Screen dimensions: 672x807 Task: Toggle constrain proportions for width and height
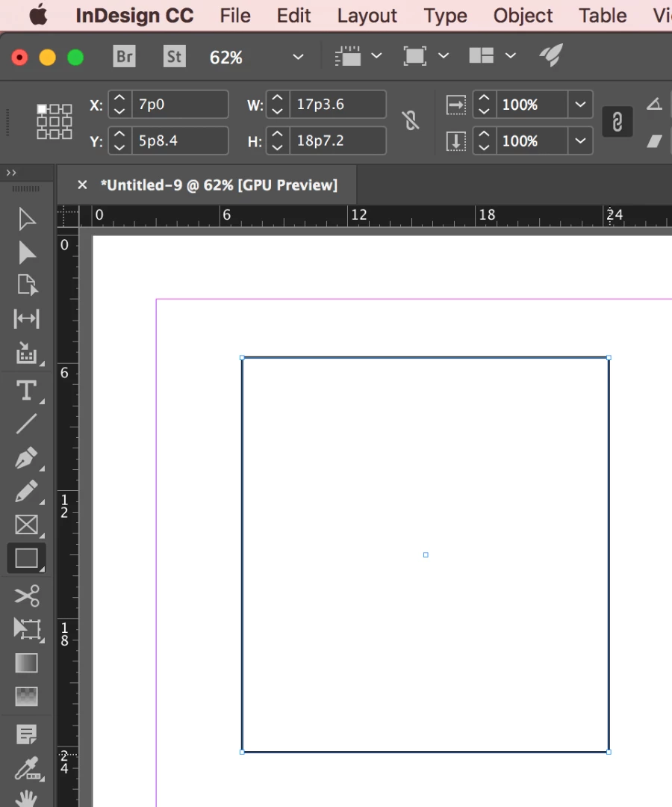(411, 121)
